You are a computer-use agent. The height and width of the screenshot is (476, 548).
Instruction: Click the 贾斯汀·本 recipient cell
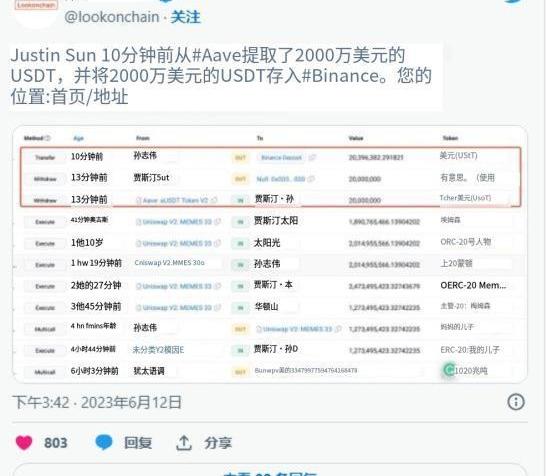pos(273,285)
